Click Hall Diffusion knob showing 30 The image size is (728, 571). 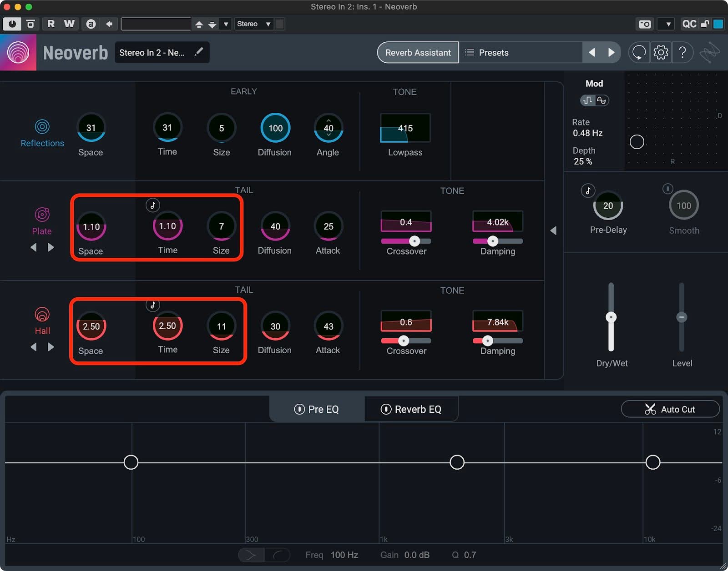click(275, 326)
